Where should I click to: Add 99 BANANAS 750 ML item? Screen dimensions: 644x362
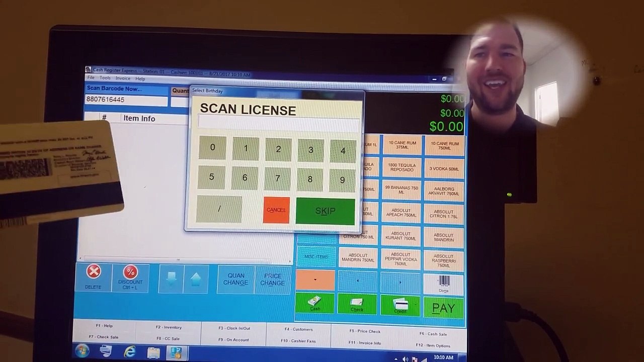coord(401,190)
